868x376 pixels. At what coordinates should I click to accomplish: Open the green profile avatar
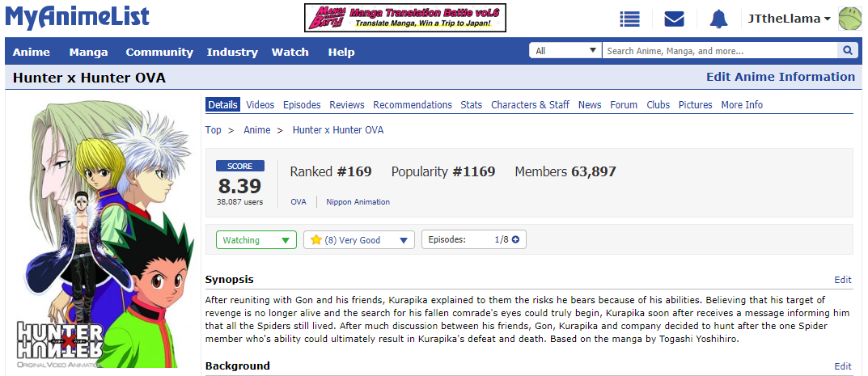coord(849,19)
